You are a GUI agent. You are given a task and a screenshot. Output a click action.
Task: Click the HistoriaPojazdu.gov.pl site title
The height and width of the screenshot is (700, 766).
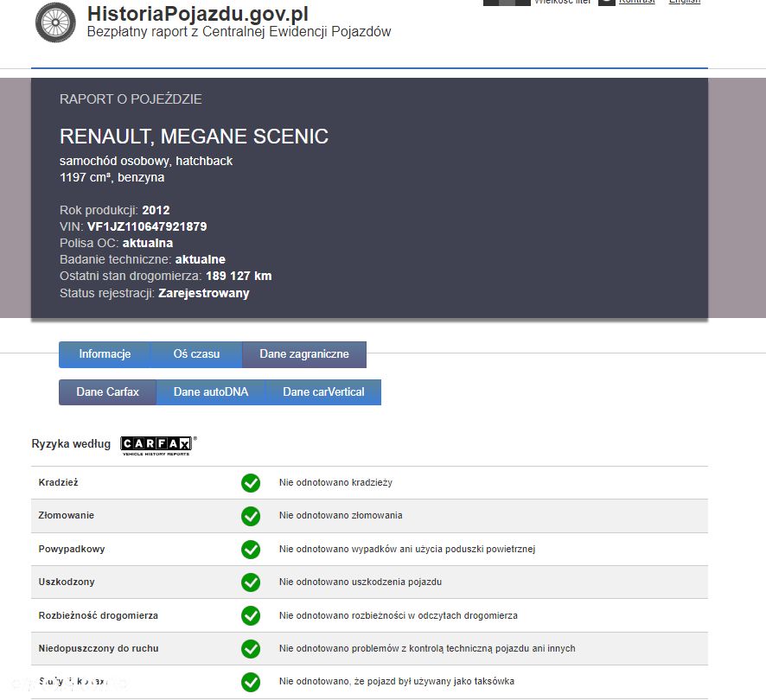click(x=198, y=14)
